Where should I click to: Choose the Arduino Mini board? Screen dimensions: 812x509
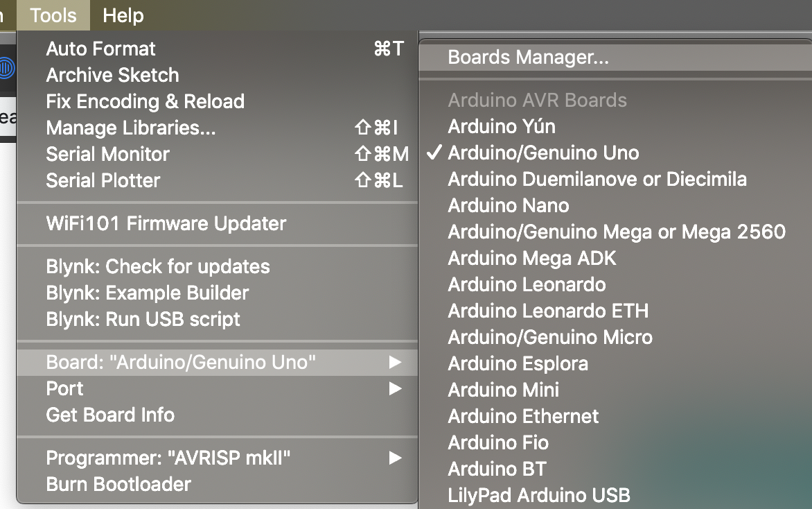(615, 390)
